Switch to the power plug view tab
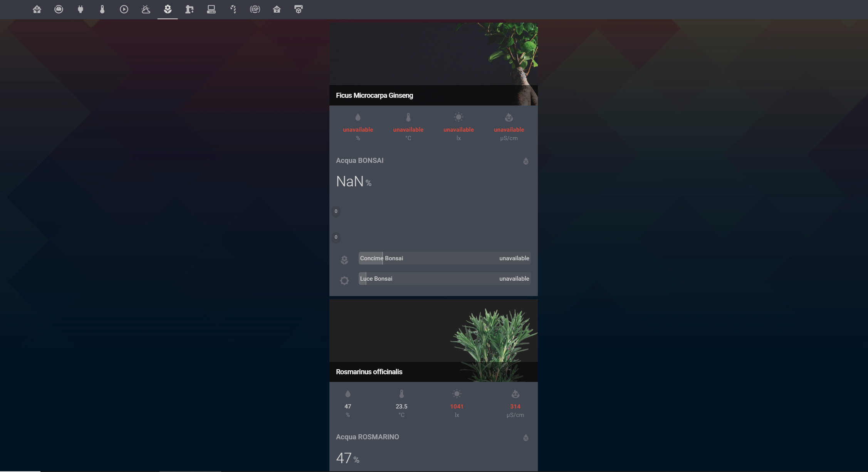 (x=81, y=9)
